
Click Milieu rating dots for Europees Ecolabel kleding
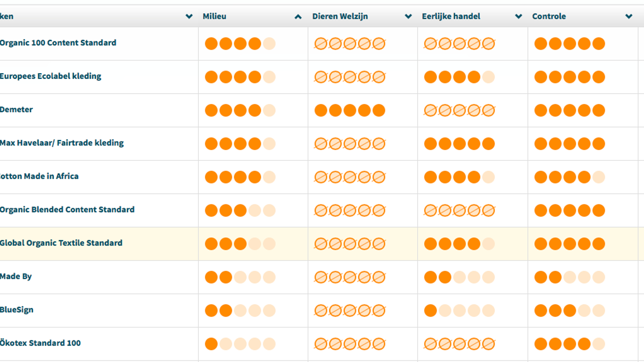click(x=240, y=77)
